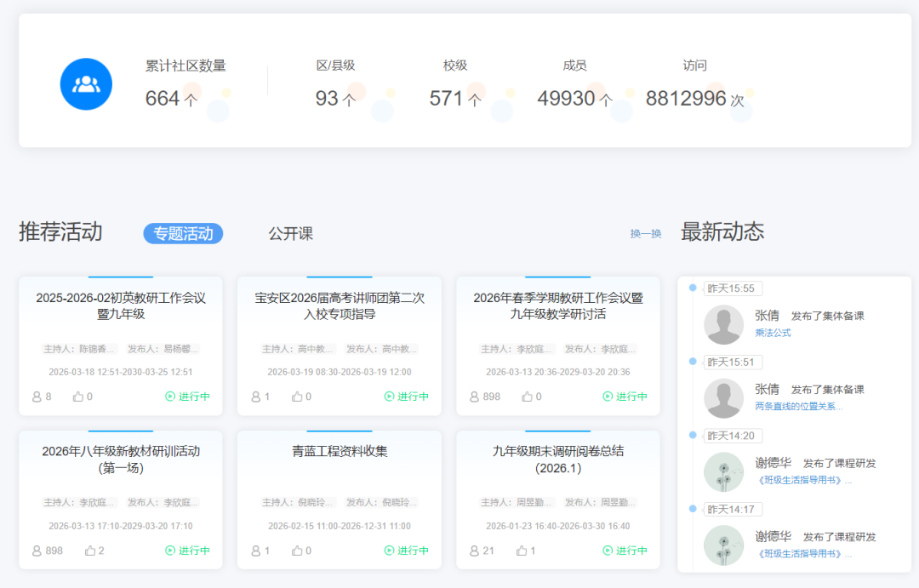Click 换一换 to refresh recommended activities
919x588 pixels.
point(646,233)
